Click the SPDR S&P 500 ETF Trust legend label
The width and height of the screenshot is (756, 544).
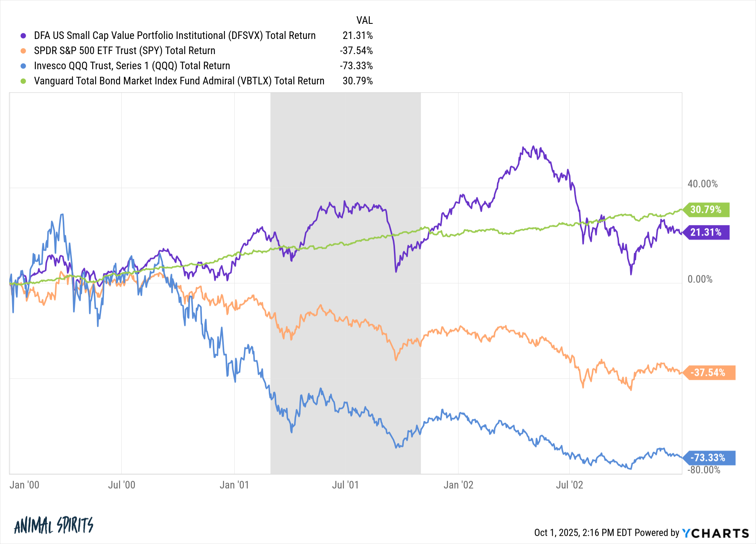pos(124,51)
